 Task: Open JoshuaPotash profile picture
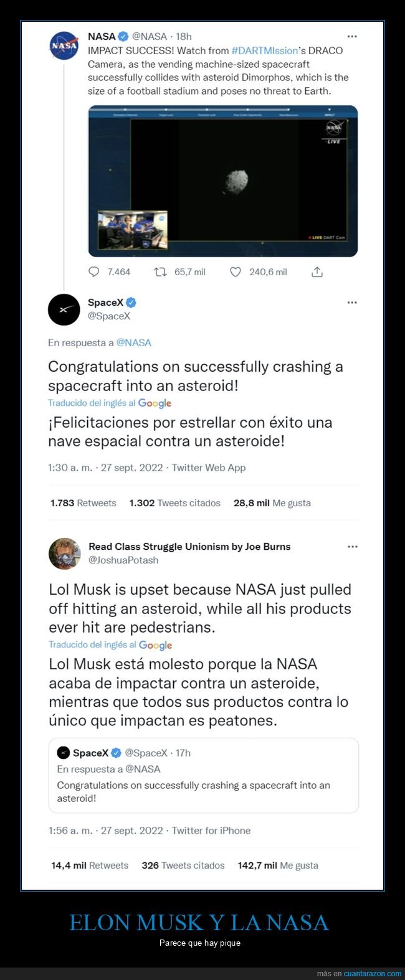(65, 554)
